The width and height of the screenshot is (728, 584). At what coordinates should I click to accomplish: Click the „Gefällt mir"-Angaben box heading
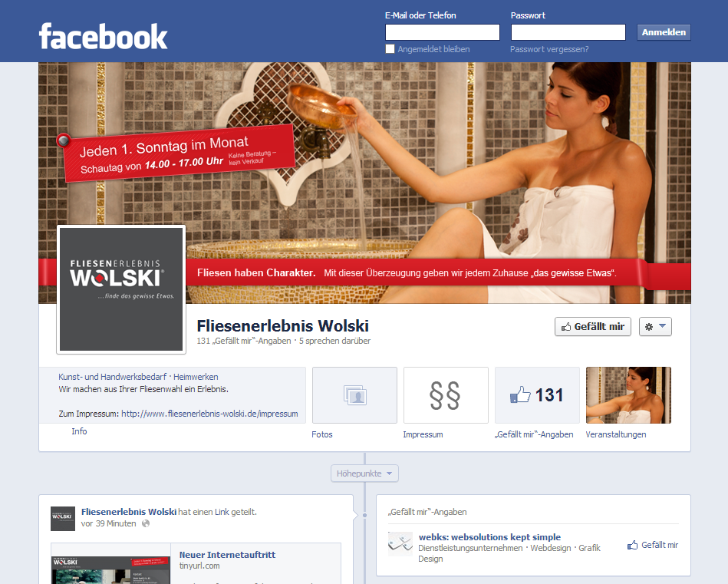(x=427, y=512)
